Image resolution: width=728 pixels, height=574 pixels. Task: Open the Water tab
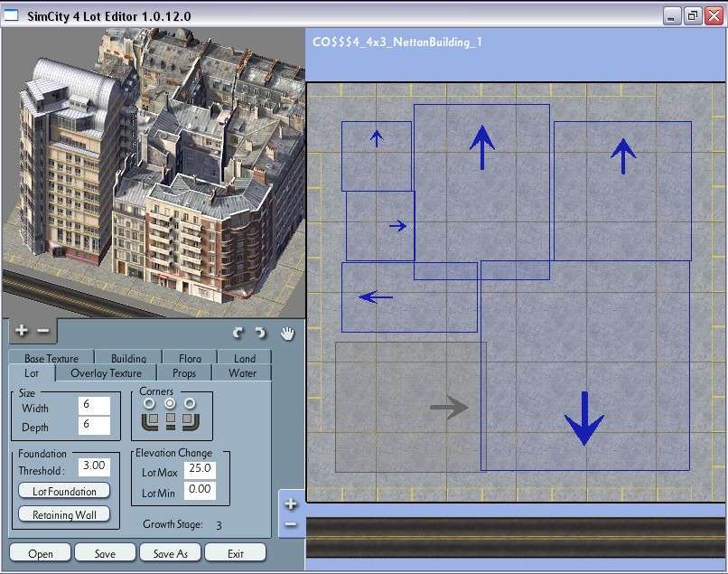tap(242, 373)
